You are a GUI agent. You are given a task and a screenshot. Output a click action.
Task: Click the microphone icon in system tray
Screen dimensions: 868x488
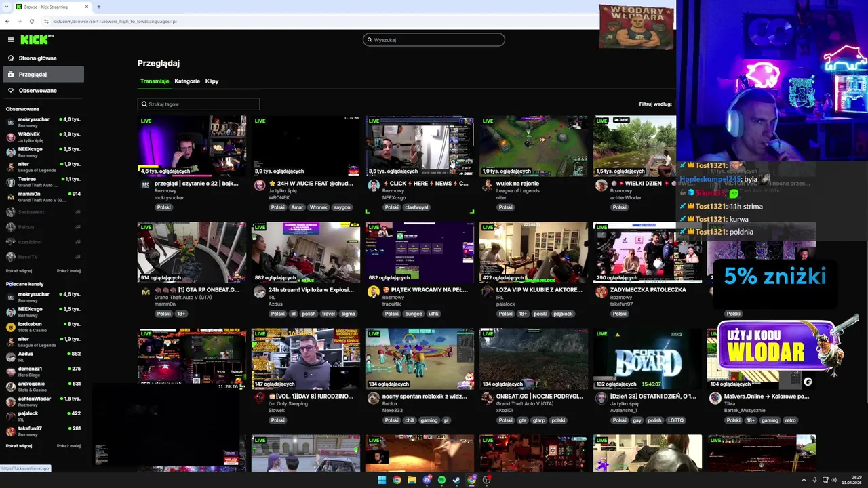tap(814, 480)
